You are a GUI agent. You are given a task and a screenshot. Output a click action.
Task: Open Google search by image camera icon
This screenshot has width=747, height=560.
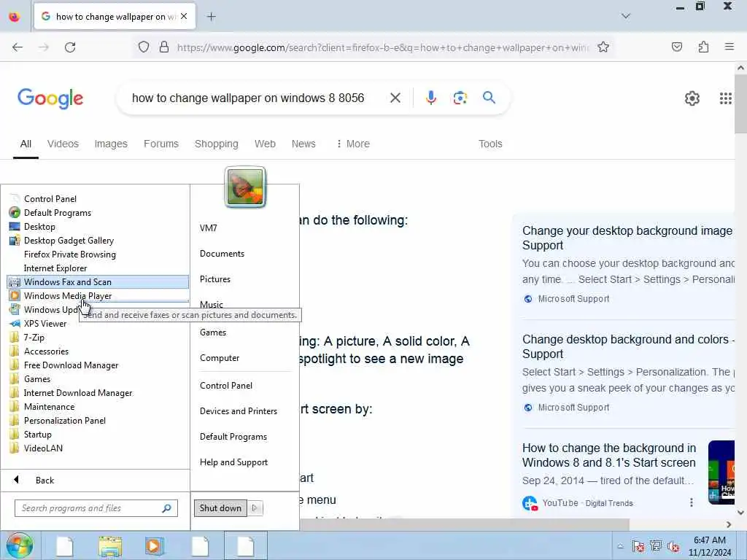(x=460, y=98)
